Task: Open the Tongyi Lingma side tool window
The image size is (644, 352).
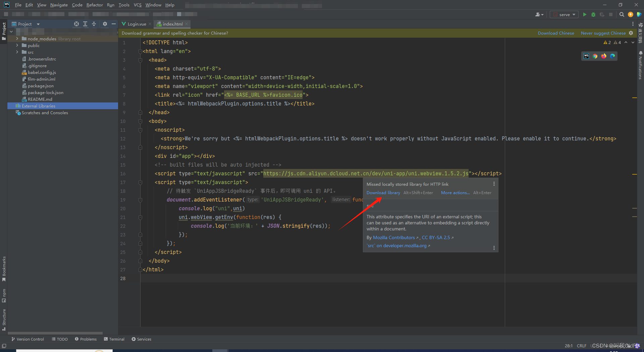Action: point(640,33)
